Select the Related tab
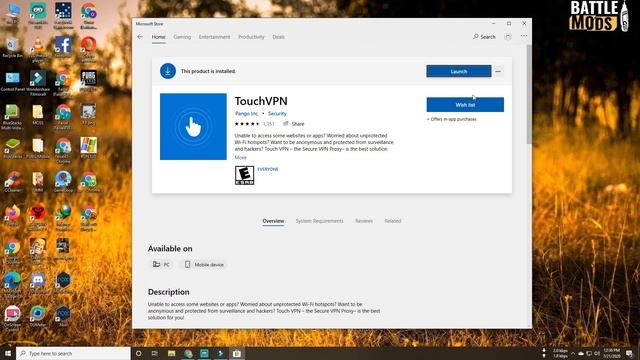The height and width of the screenshot is (360, 640). [x=393, y=221]
